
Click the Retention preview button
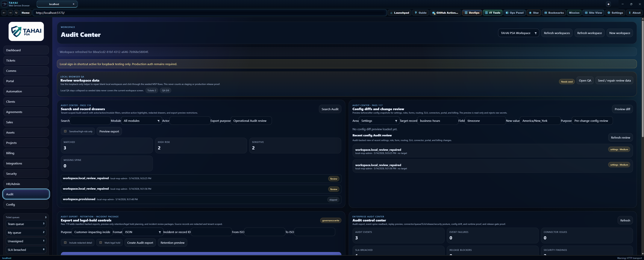pos(172,243)
